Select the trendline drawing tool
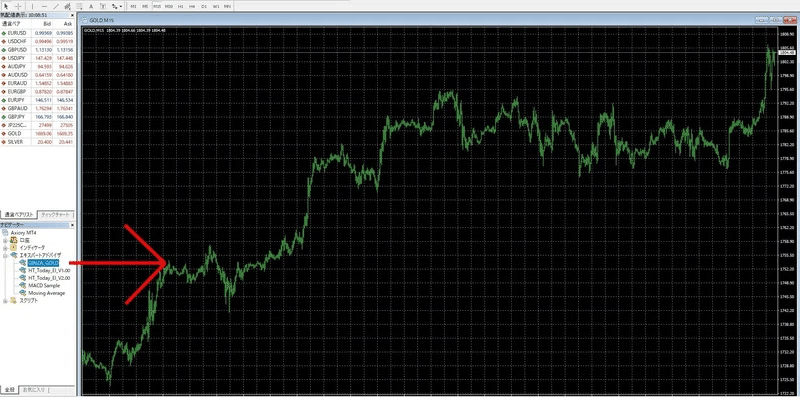The width and height of the screenshot is (800, 397). click(56, 6)
